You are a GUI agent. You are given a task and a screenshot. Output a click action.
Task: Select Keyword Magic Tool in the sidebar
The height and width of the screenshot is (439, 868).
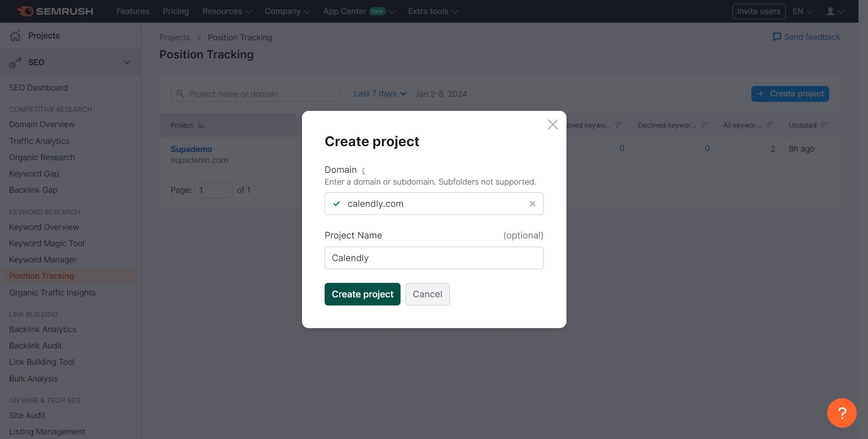[46, 243]
